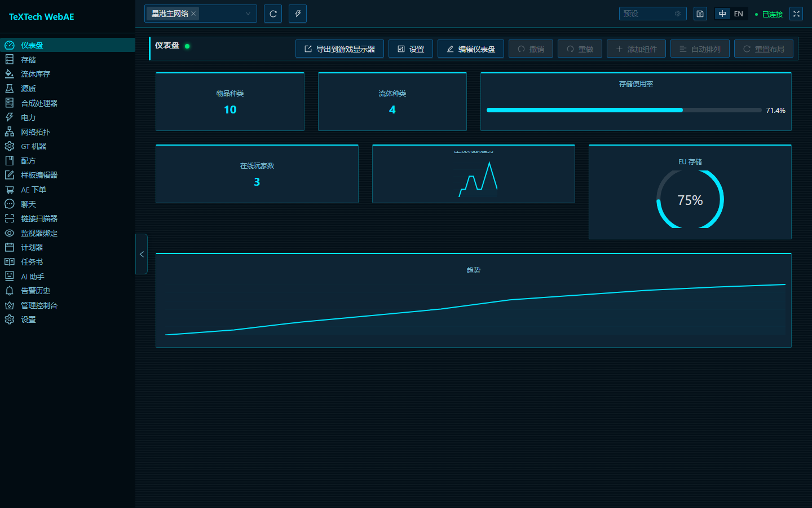
Task: Open the 星港主网络 network dropdown
Action: pos(201,14)
